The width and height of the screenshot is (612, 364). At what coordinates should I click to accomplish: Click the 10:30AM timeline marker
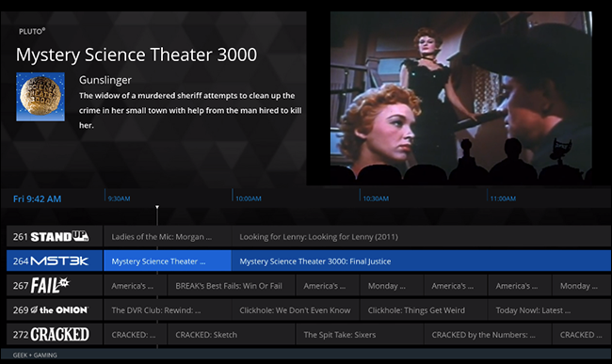tap(376, 198)
